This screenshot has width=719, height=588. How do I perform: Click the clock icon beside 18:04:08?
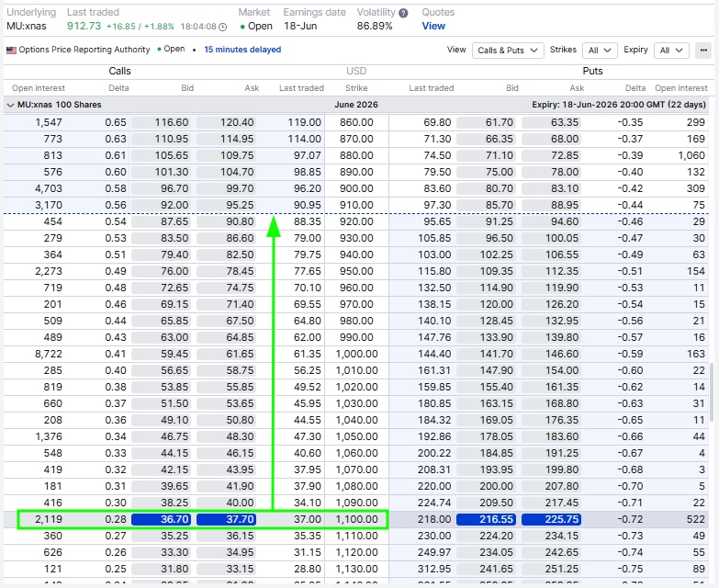222,27
